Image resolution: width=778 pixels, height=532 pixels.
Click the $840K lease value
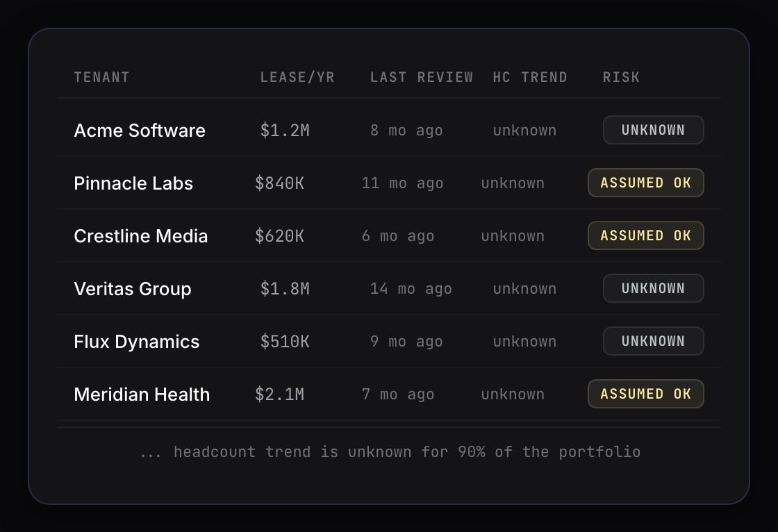[279, 183]
